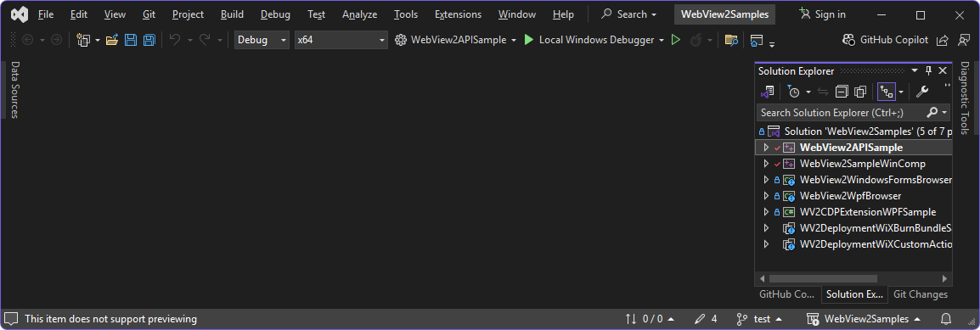
Task: Open Solution Explorer window position dropdown
Action: [915, 70]
